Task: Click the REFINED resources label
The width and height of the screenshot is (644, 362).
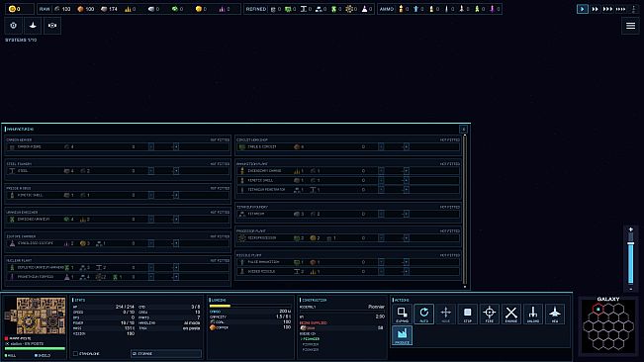Action: 256,9
